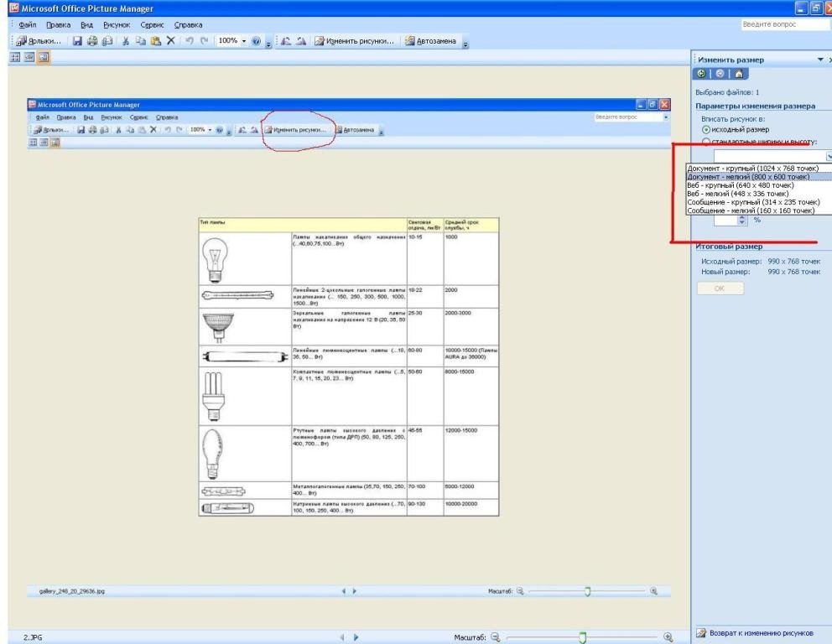
Task: Go to next picture next to 2.JPG
Action: 356,637
